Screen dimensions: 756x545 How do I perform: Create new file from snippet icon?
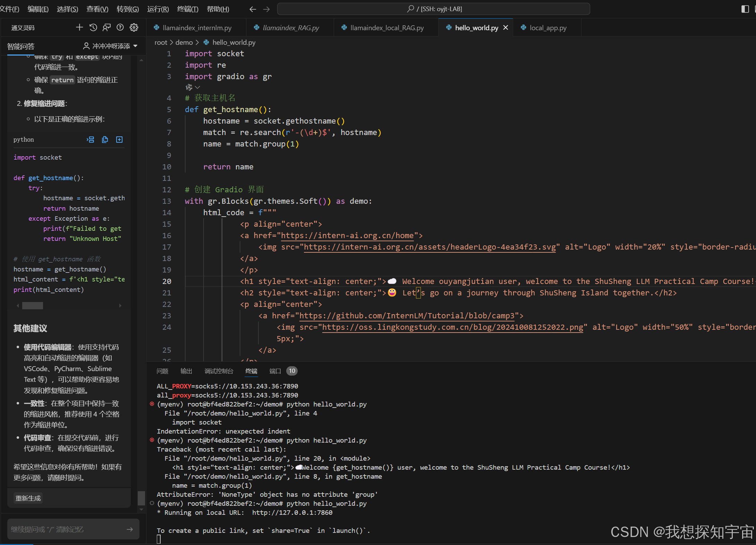[119, 140]
